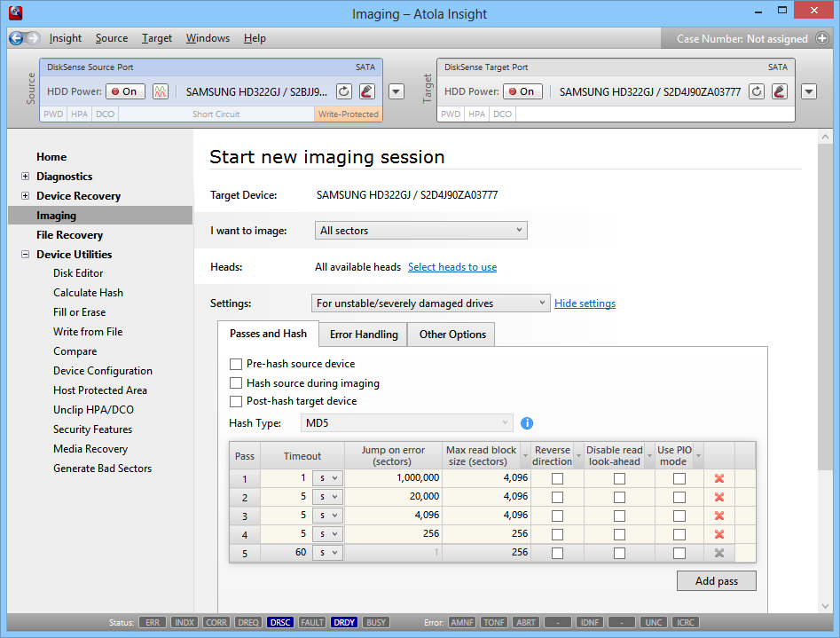Open the Insight menu
The height and width of the screenshot is (638, 840).
[x=66, y=38]
